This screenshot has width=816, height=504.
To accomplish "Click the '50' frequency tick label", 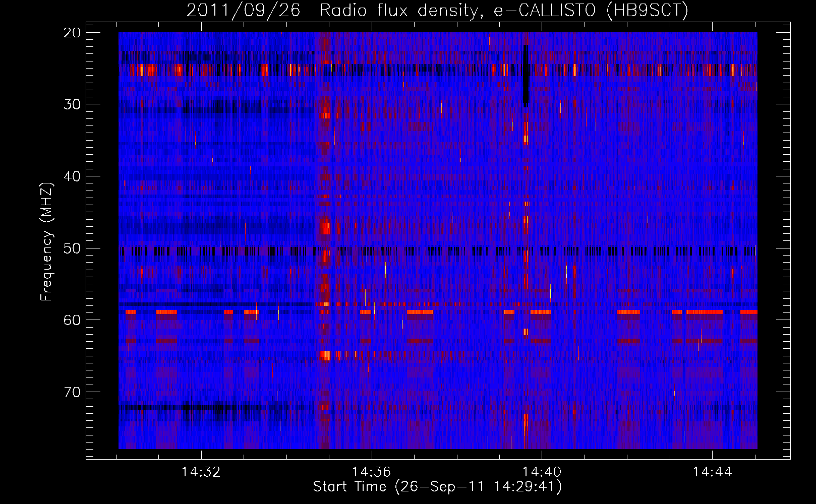I will pos(73,248).
